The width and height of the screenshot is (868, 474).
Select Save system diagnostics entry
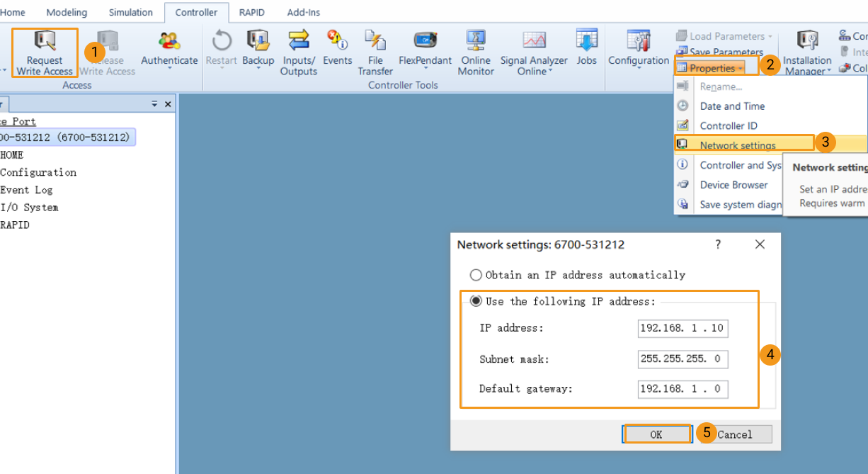(741, 205)
